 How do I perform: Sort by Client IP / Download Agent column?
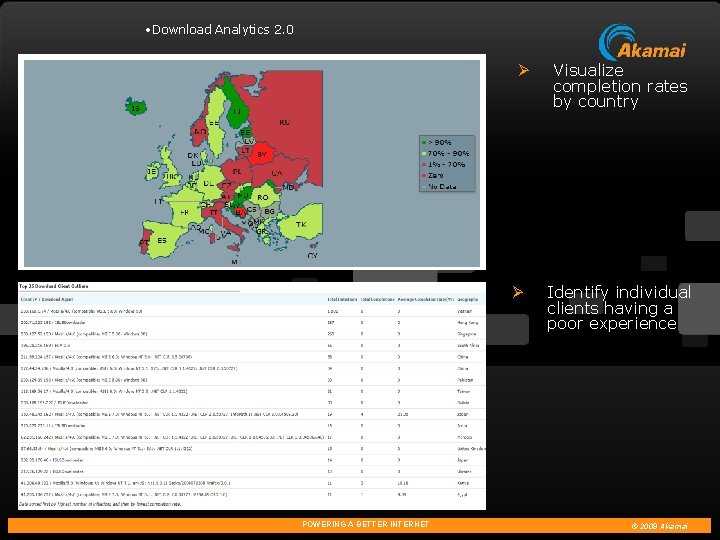point(47,299)
